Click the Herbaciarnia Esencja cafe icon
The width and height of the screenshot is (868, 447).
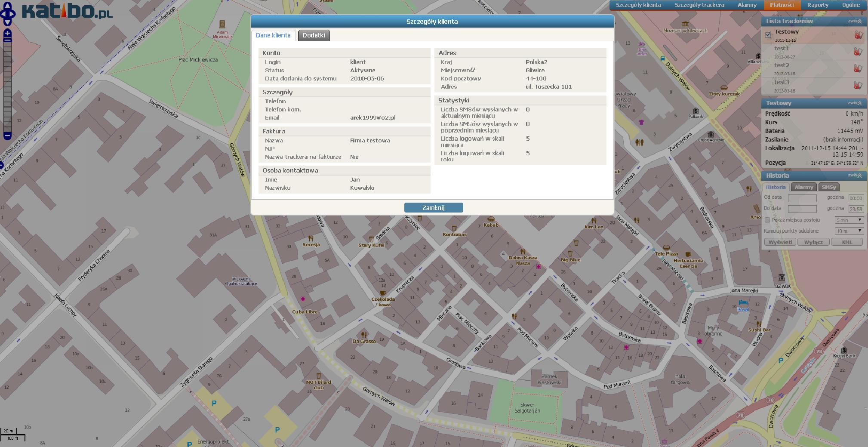(688, 254)
